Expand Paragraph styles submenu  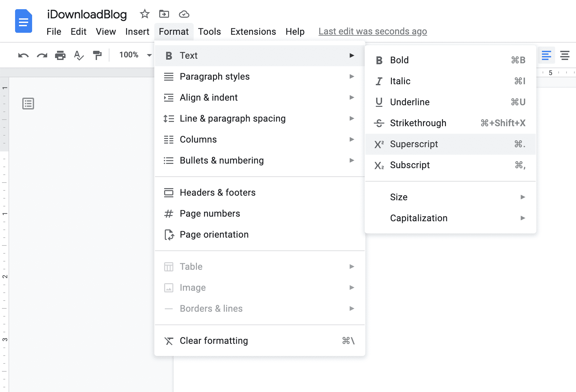(260, 77)
